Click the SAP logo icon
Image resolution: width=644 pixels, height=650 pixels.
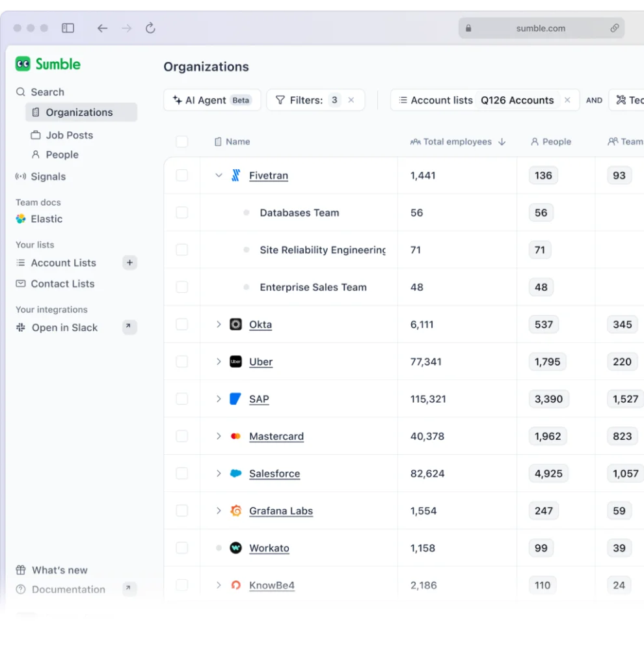tap(235, 399)
